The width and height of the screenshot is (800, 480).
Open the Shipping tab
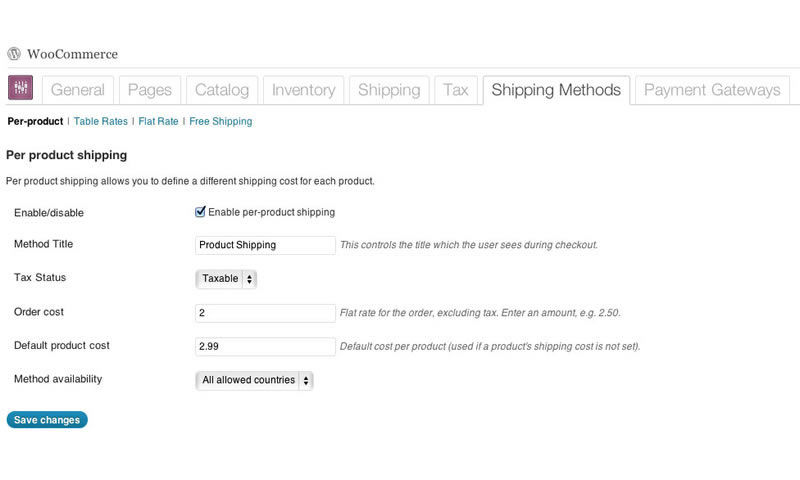(x=389, y=90)
